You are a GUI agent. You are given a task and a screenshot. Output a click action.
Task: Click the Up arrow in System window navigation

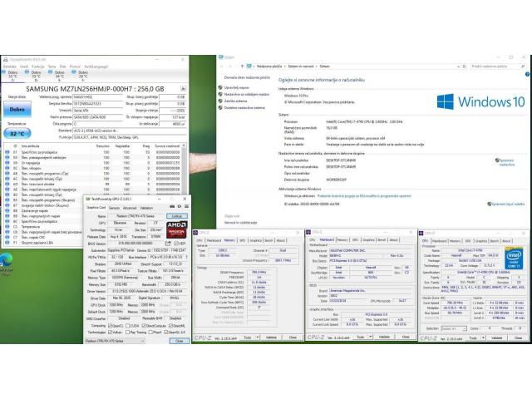[x=242, y=66]
